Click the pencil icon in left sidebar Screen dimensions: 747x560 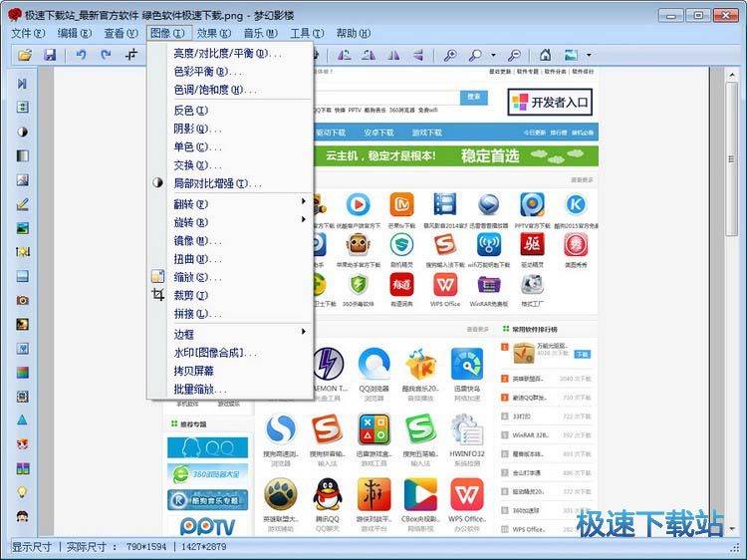(x=22, y=204)
